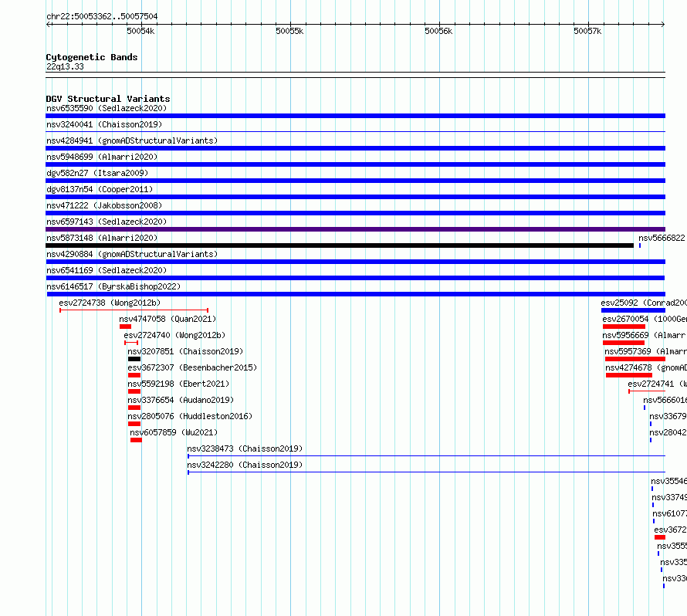The height and width of the screenshot is (616, 687).
Task: Click red bar under esv2670054
Action: tap(624, 327)
